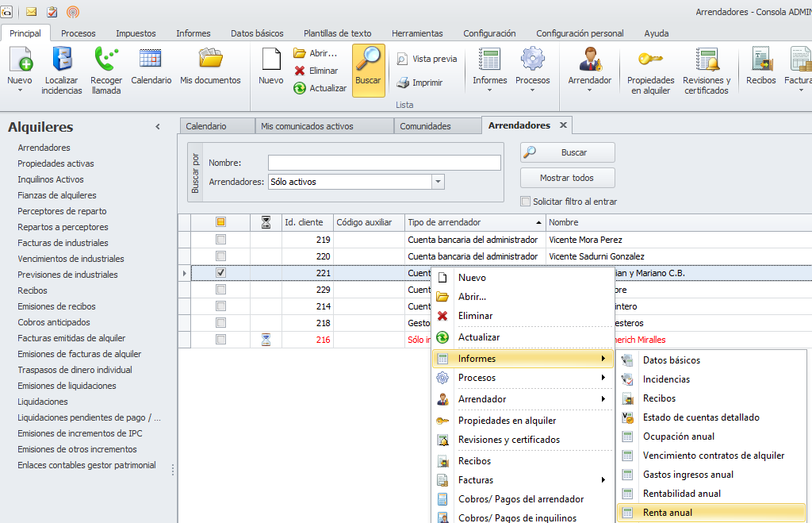Select Renta anual from Informes submenu

pos(668,513)
